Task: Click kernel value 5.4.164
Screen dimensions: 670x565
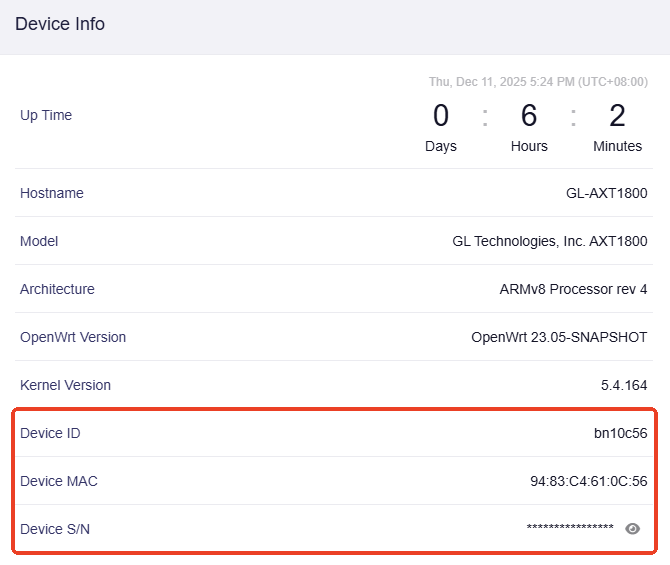Action: (624, 385)
